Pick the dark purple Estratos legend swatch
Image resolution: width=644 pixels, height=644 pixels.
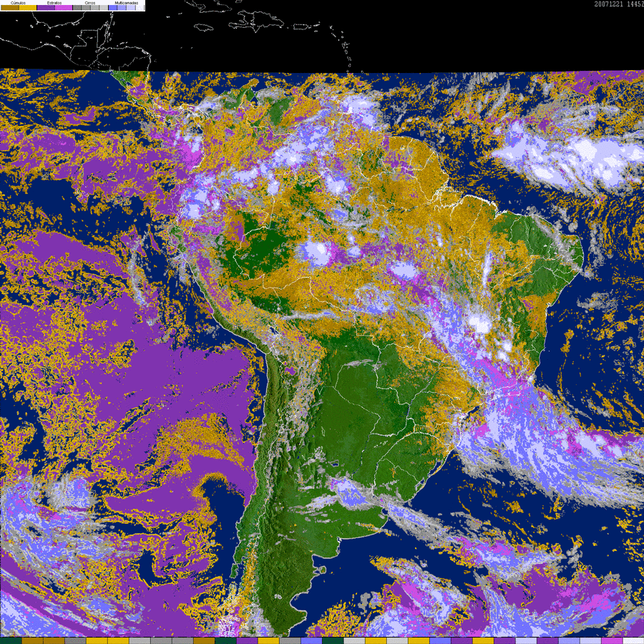point(46,8)
